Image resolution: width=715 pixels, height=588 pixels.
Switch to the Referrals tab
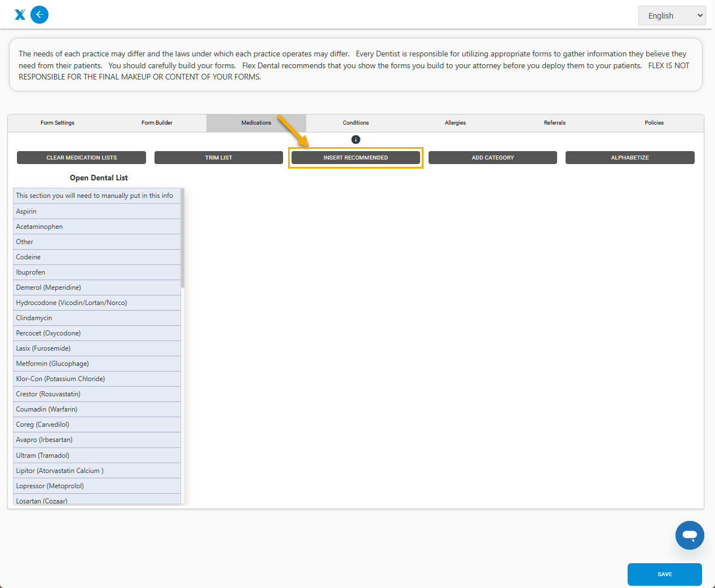tap(555, 123)
